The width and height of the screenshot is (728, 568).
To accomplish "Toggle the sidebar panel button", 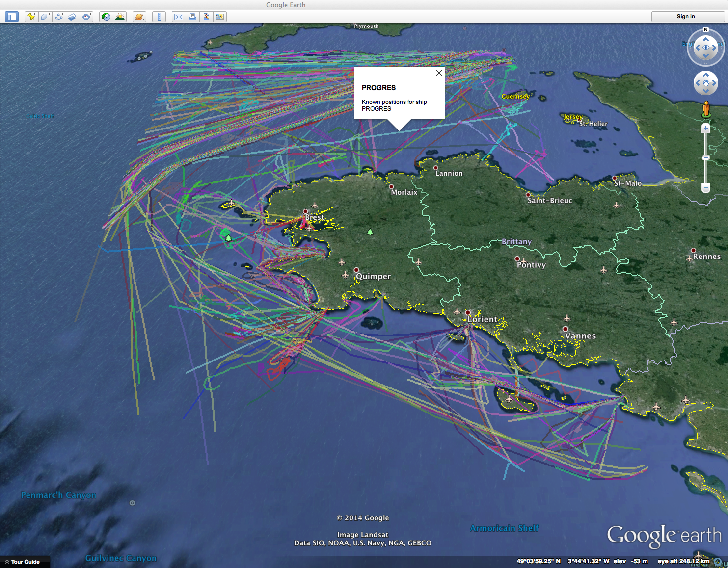I will (x=12, y=17).
